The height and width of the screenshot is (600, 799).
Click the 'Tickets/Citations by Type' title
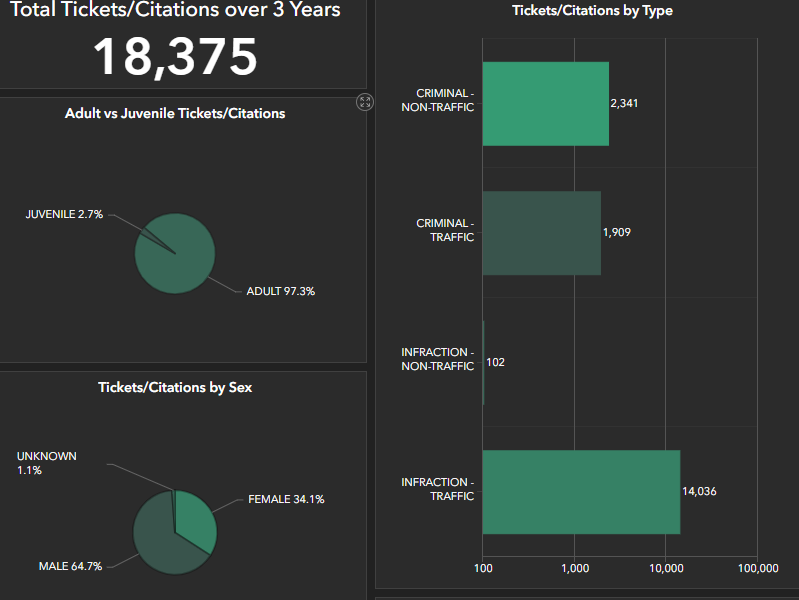[x=593, y=11]
